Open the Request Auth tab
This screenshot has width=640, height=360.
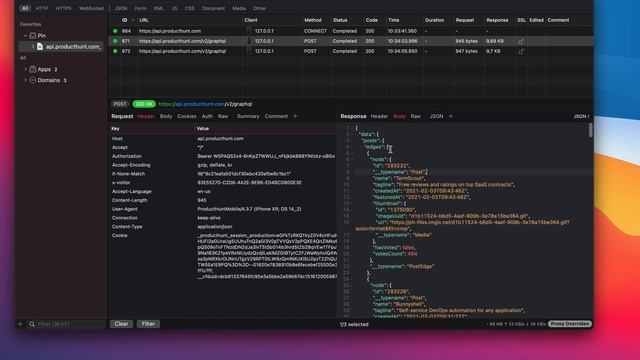(x=207, y=116)
